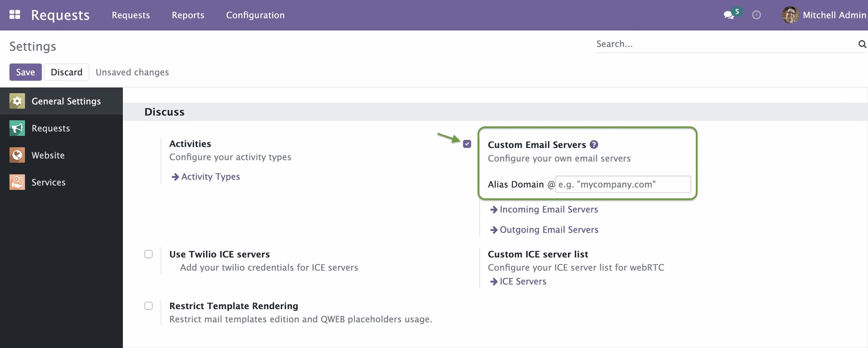Image resolution: width=868 pixels, height=348 pixels.
Task: Enable Use Twilio ICE servers checkbox
Action: coord(148,254)
